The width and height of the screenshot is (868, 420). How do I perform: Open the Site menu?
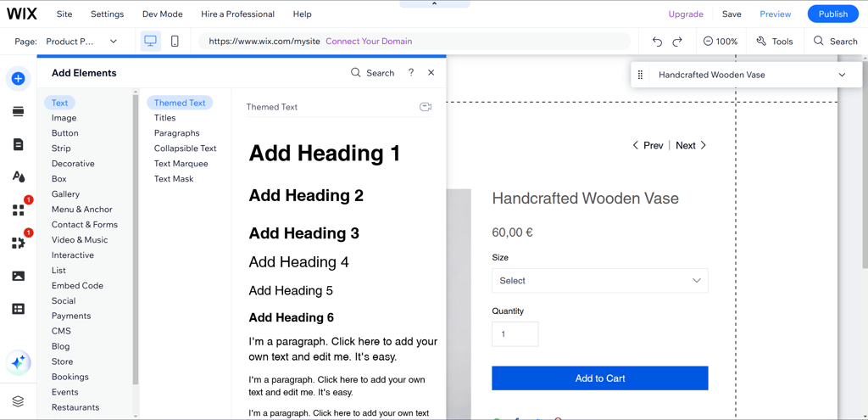(64, 14)
